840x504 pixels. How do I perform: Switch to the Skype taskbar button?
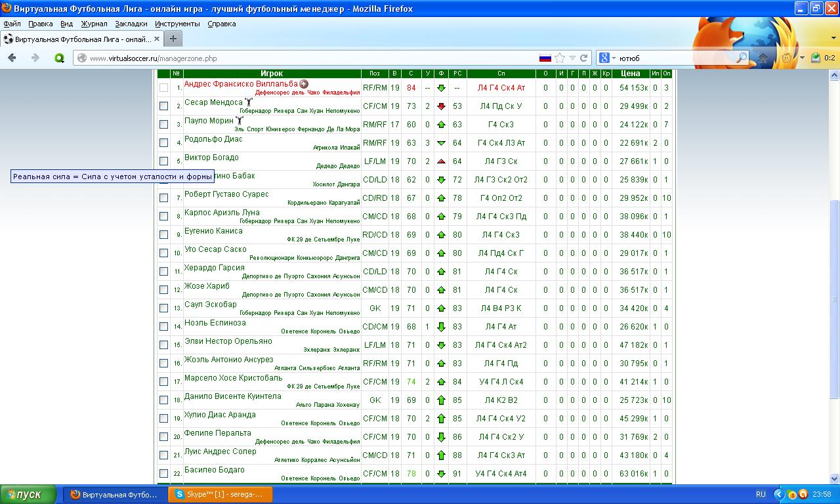coord(220,494)
